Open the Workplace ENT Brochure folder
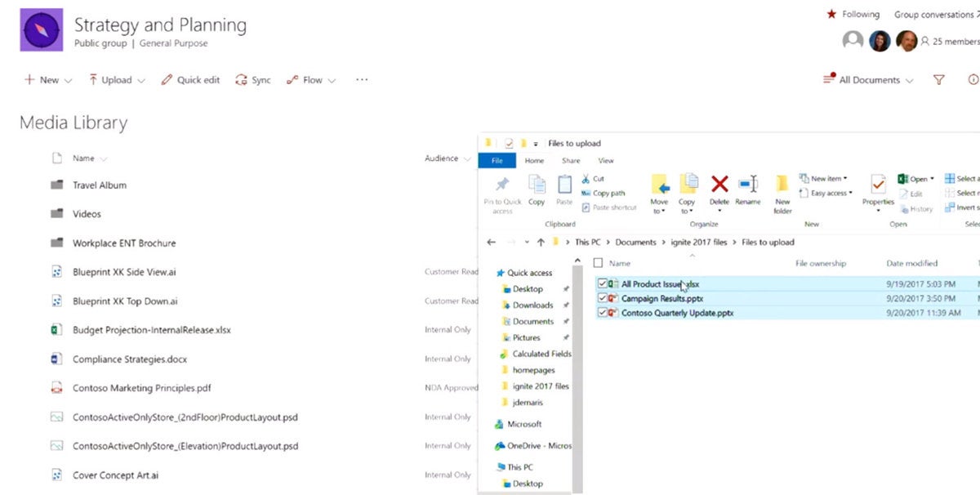 point(124,243)
